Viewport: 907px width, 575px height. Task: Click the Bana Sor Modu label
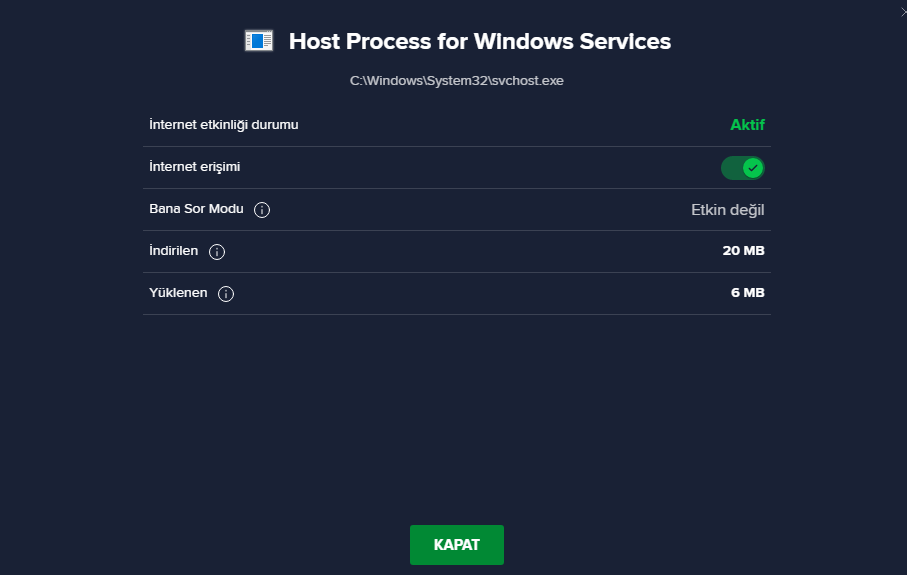[196, 209]
